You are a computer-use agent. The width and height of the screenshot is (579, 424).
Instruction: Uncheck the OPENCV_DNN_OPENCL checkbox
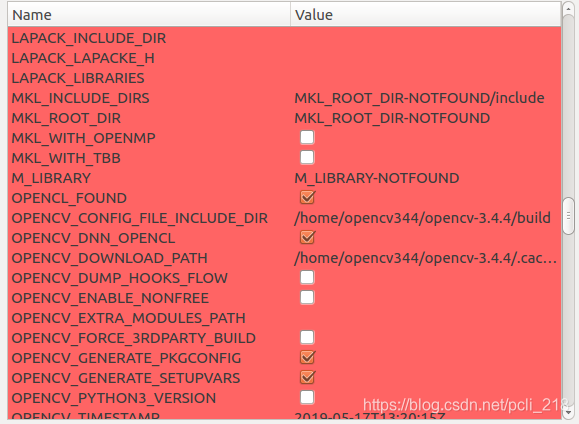(307, 237)
